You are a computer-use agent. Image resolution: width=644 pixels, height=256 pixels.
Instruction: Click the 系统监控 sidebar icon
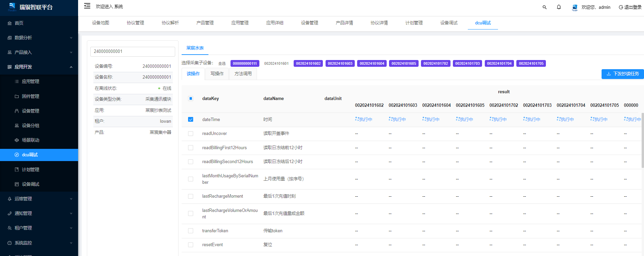click(x=10, y=243)
